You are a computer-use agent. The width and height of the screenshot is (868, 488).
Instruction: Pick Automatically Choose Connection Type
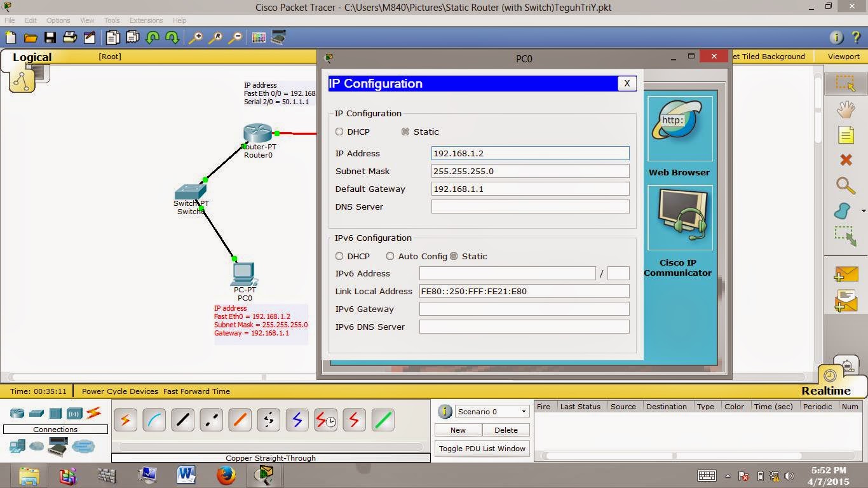125,420
